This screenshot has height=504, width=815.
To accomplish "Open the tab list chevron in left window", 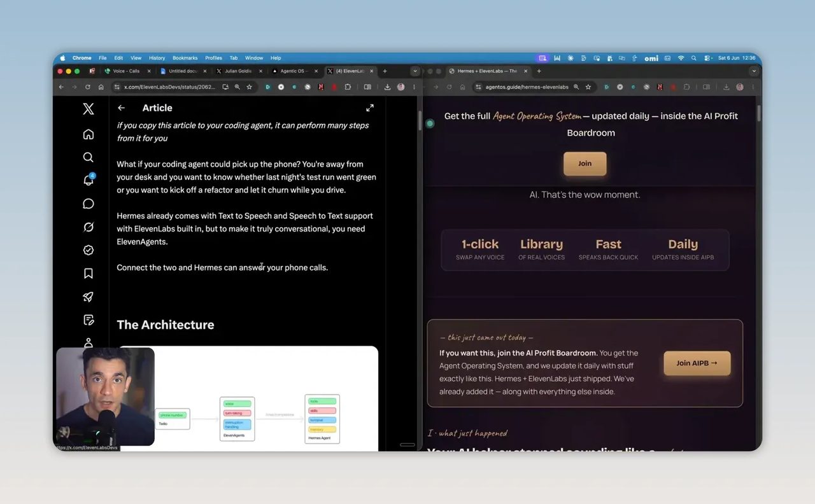I will tap(415, 71).
